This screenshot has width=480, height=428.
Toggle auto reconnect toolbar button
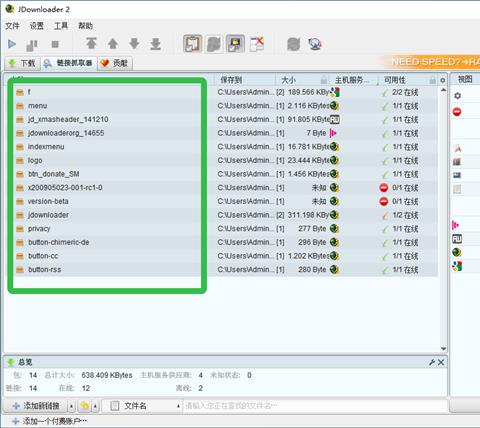[x=214, y=44]
